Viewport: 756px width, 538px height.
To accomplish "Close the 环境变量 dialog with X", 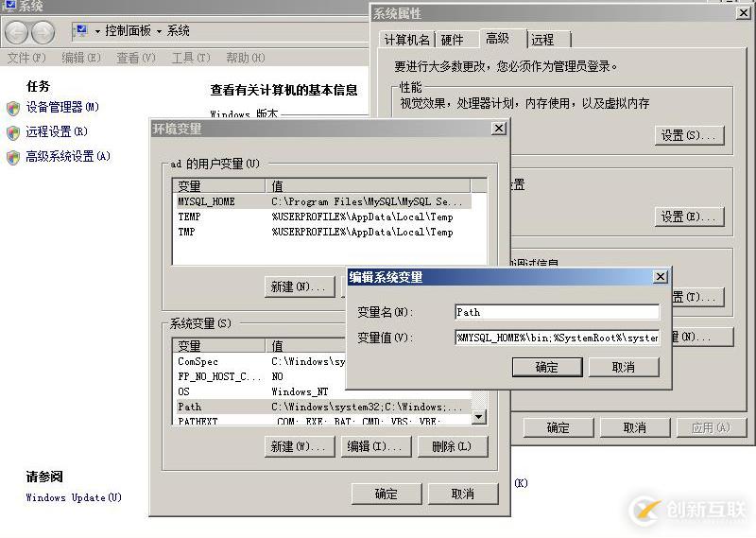I will click(498, 129).
